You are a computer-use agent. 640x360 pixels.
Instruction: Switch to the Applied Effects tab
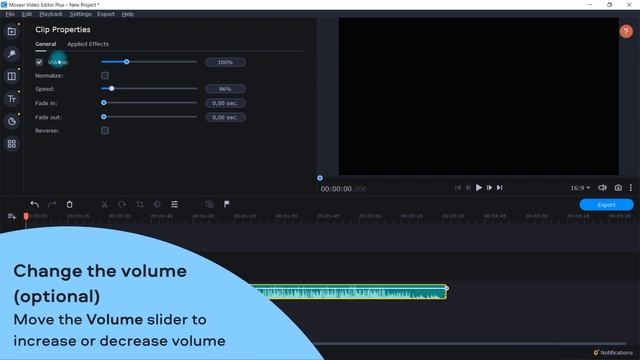pyautogui.click(x=88, y=44)
